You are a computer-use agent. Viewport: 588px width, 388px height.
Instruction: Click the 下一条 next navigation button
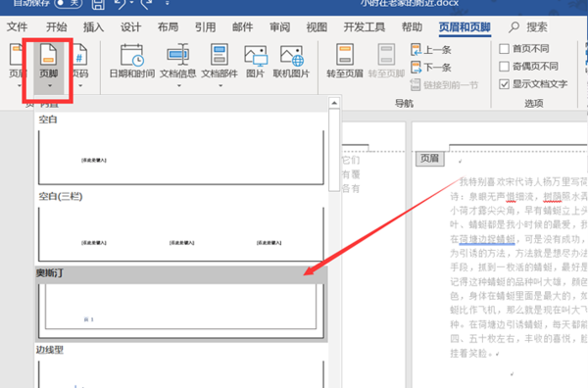(x=431, y=68)
